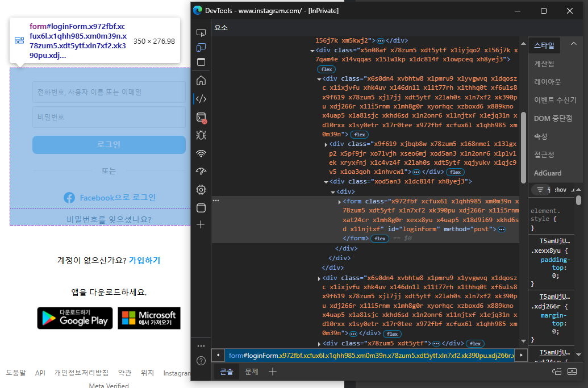Viewport: 588px width, 388px height.
Task: Select the 콘솔 drawer tab
Action: (x=227, y=372)
